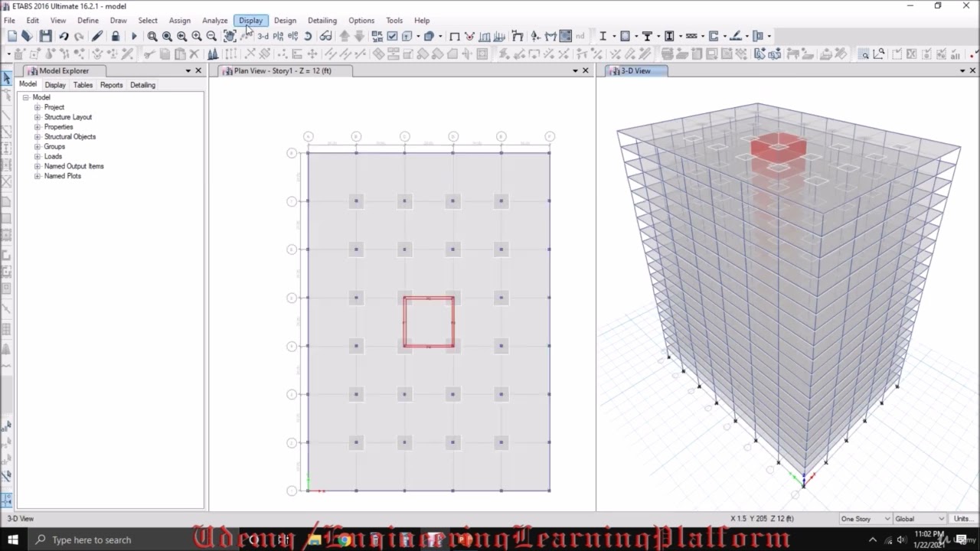Click the '3-D View' status bar text
The image size is (980, 551).
click(21, 519)
